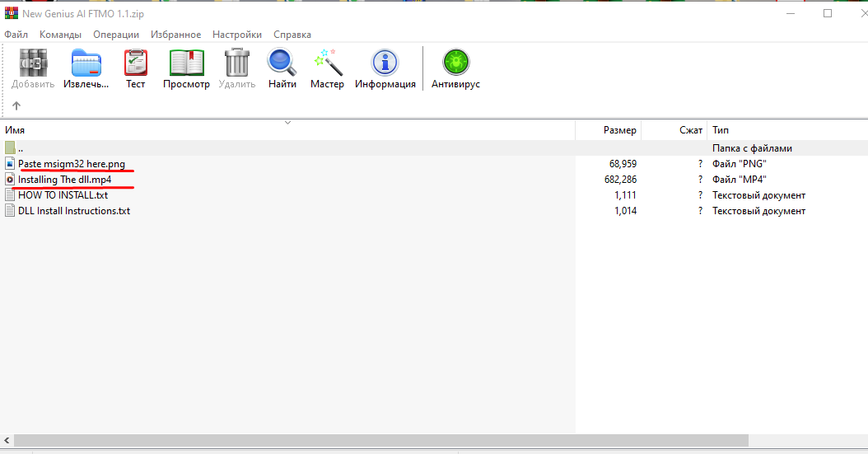Click Папка с файлами type cell

click(x=753, y=147)
